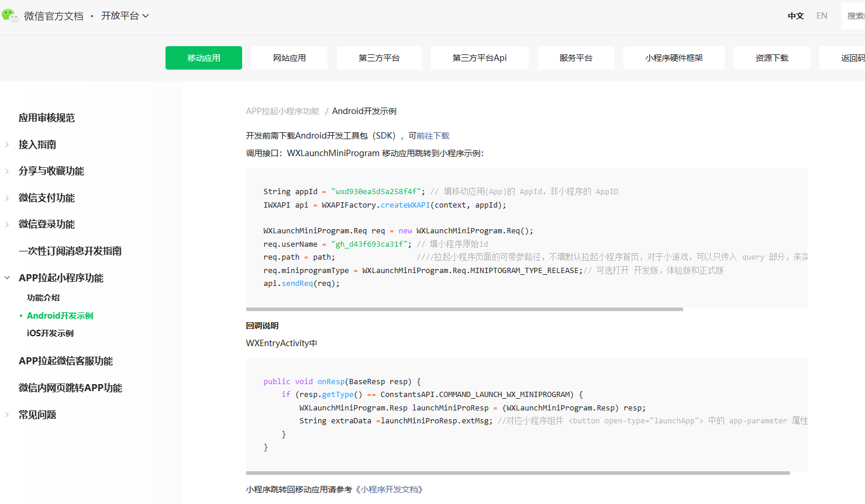Switch language to EN
This screenshot has height=504, width=865.
click(822, 16)
